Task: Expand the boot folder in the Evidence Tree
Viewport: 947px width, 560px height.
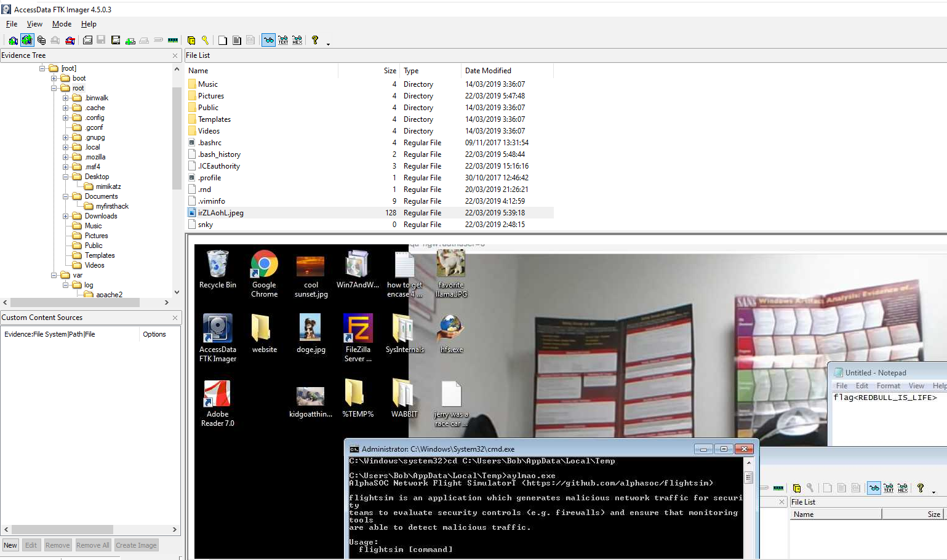Action: (54, 78)
